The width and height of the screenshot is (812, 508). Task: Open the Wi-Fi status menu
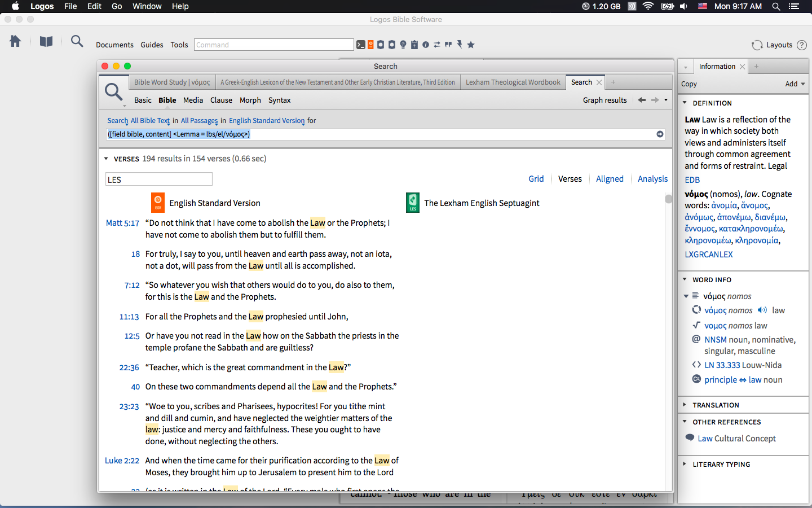pyautogui.click(x=648, y=6)
